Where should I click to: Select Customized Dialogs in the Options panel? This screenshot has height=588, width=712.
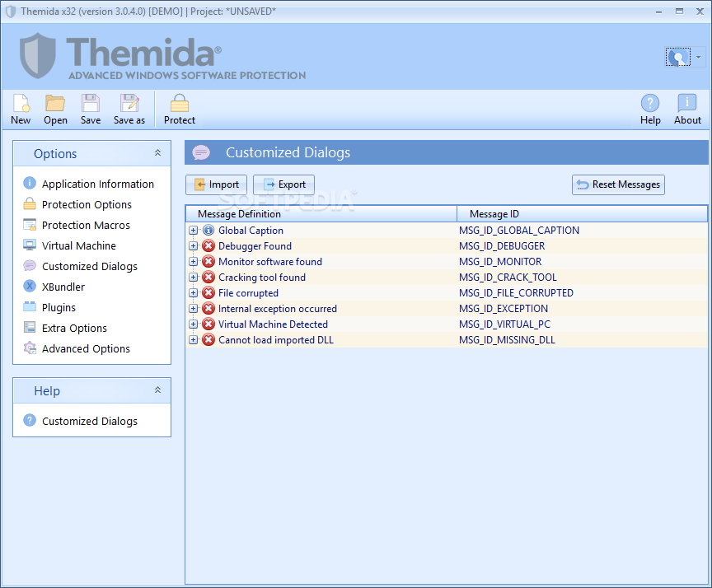click(80, 266)
